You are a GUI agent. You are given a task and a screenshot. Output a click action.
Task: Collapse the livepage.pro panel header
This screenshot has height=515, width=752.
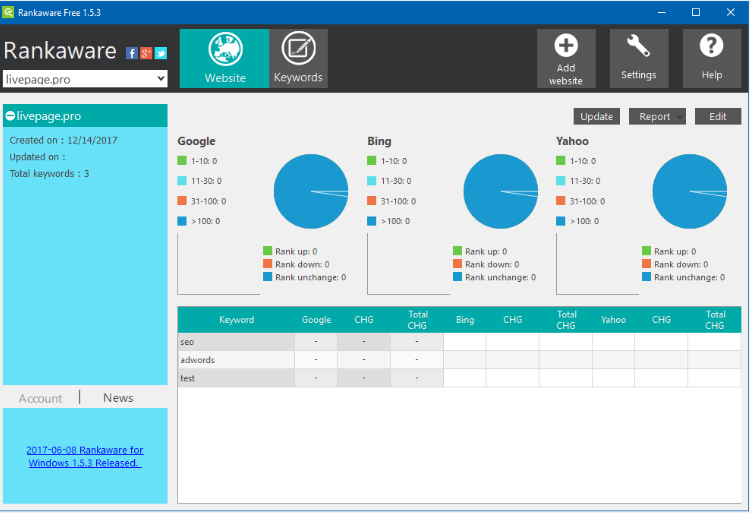point(10,116)
